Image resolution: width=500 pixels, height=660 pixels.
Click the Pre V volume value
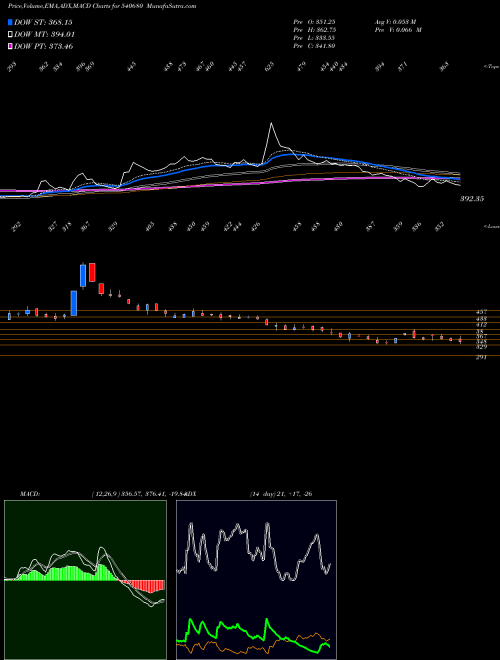click(398, 30)
